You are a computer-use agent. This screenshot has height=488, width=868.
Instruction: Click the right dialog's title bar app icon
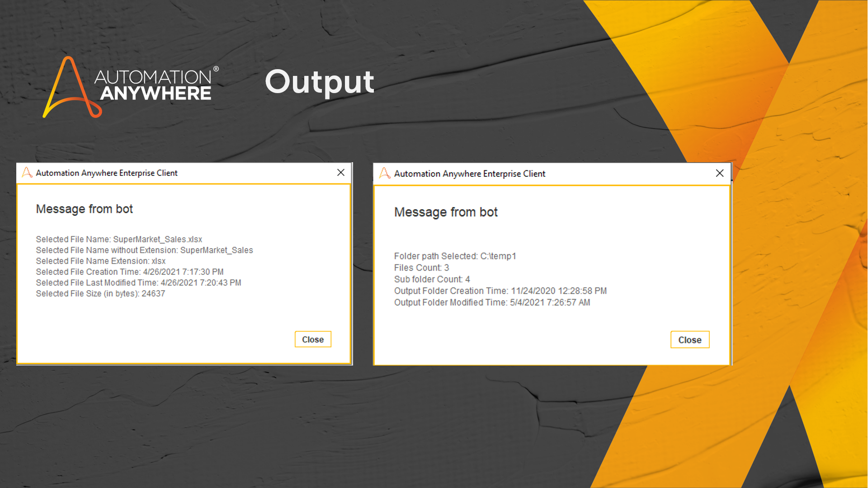tap(385, 174)
